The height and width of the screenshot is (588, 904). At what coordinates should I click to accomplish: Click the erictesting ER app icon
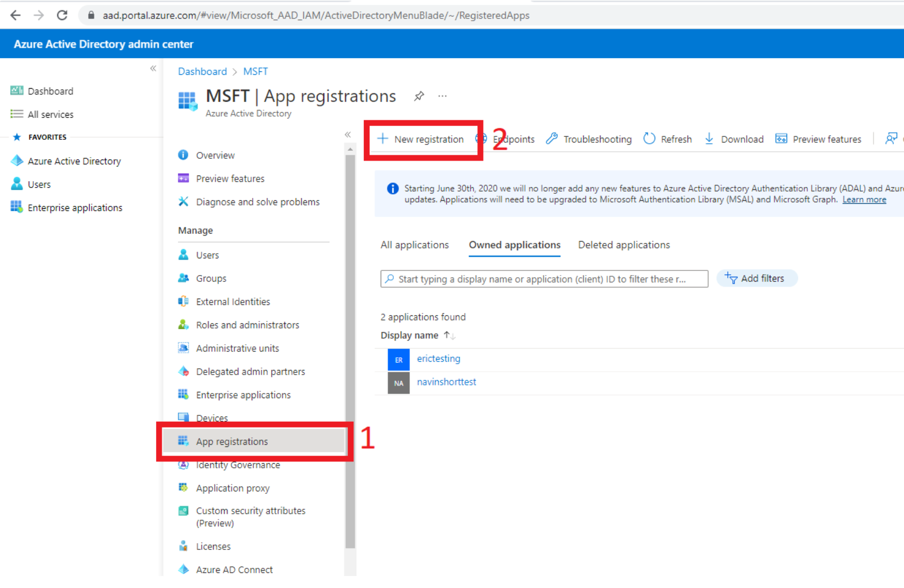point(398,360)
